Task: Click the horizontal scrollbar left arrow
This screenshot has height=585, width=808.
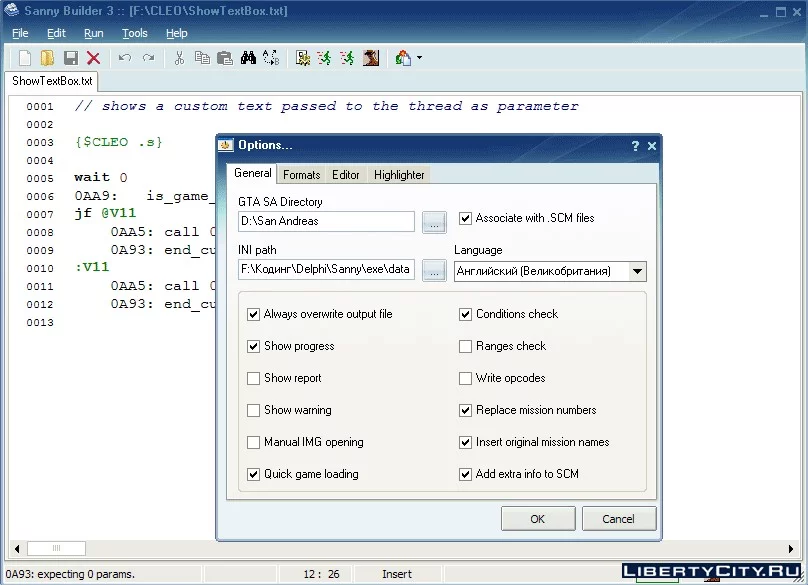Action: [x=17, y=548]
